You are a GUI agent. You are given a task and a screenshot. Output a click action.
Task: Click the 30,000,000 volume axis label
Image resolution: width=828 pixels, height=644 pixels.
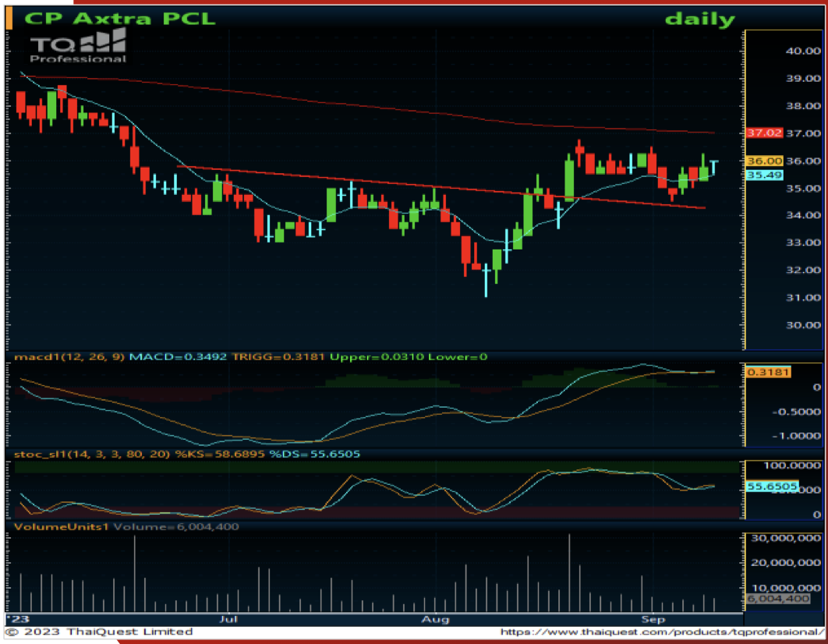(786, 538)
